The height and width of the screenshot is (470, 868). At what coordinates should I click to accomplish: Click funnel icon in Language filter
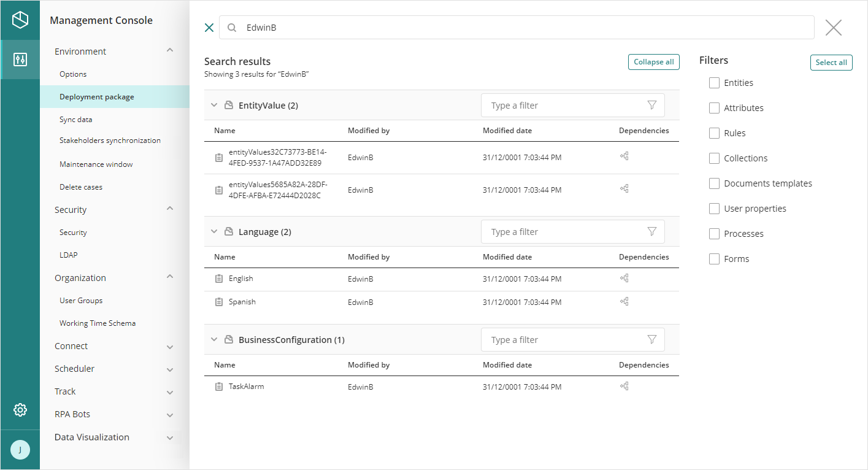(x=652, y=232)
